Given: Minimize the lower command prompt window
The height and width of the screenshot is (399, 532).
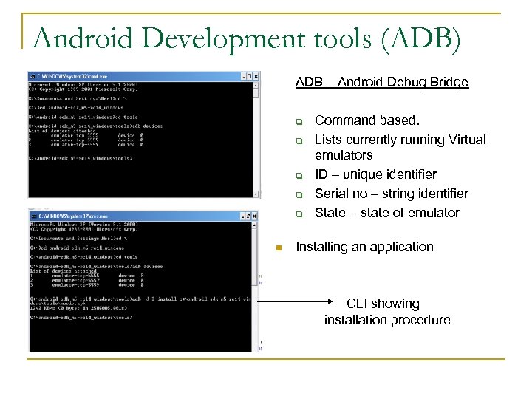Looking at the screenshot, I should click(x=242, y=216).
